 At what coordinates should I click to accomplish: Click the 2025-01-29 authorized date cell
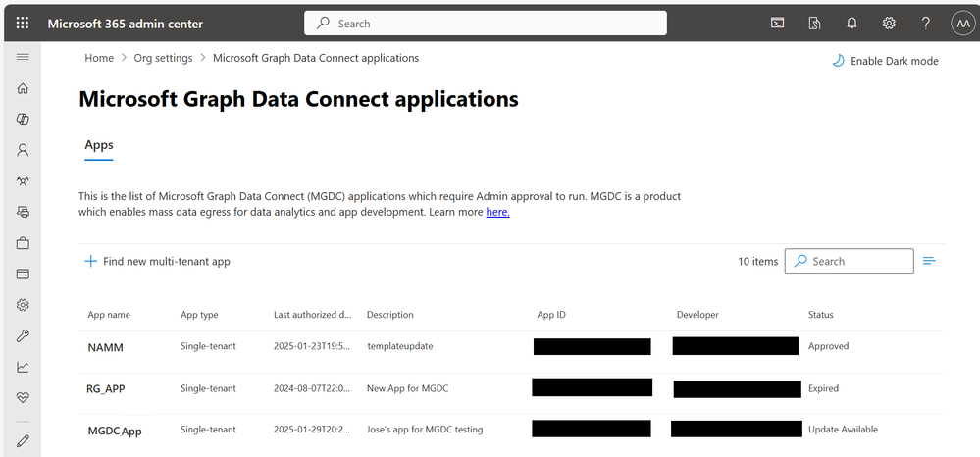coord(311,430)
